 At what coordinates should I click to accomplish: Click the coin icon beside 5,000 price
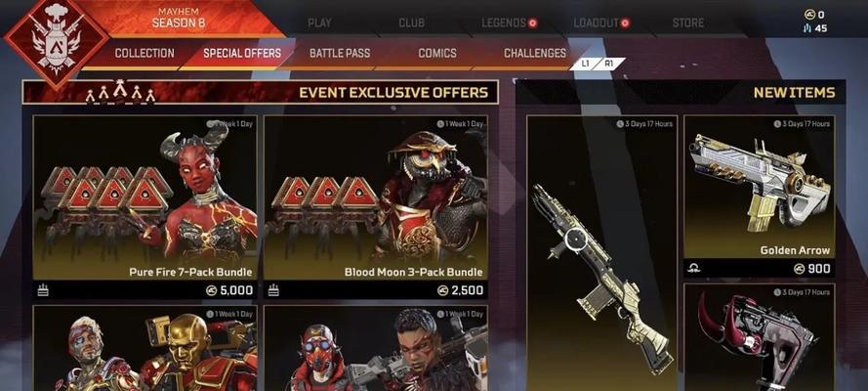(x=212, y=290)
